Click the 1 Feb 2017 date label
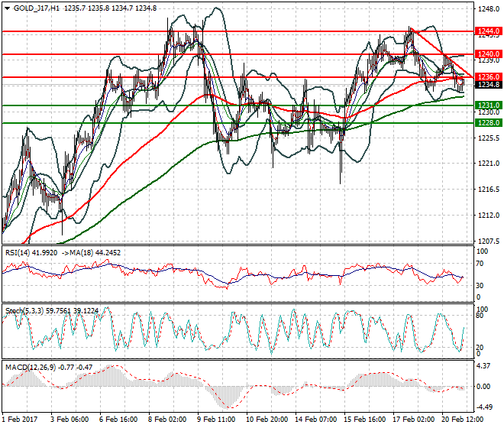The image size is (504, 428). click(x=20, y=420)
